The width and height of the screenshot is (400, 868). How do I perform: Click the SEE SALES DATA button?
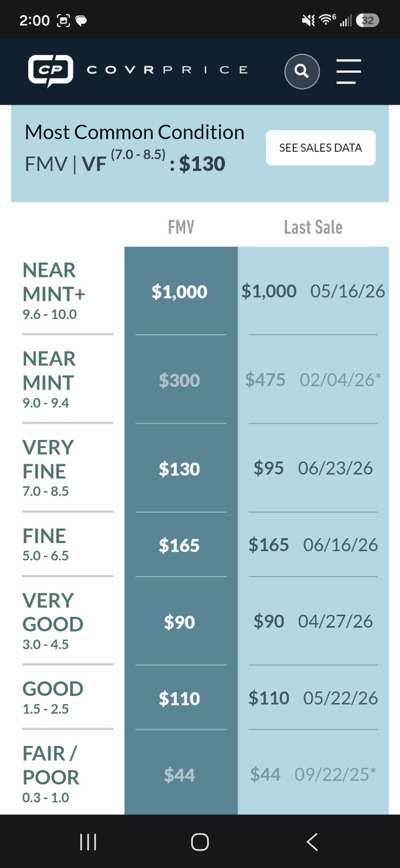coord(320,148)
